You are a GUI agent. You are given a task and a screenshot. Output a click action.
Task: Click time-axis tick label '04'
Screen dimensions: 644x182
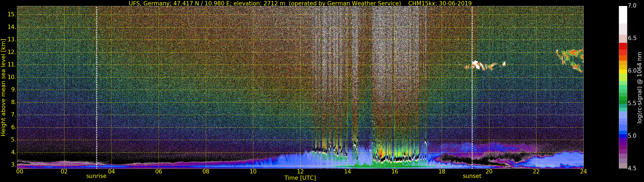click(x=111, y=171)
